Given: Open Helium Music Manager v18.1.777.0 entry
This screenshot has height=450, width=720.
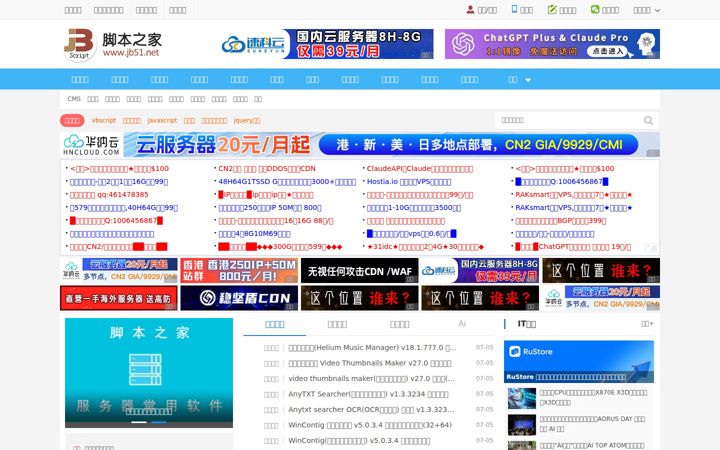Looking at the screenshot, I should click(372, 348).
